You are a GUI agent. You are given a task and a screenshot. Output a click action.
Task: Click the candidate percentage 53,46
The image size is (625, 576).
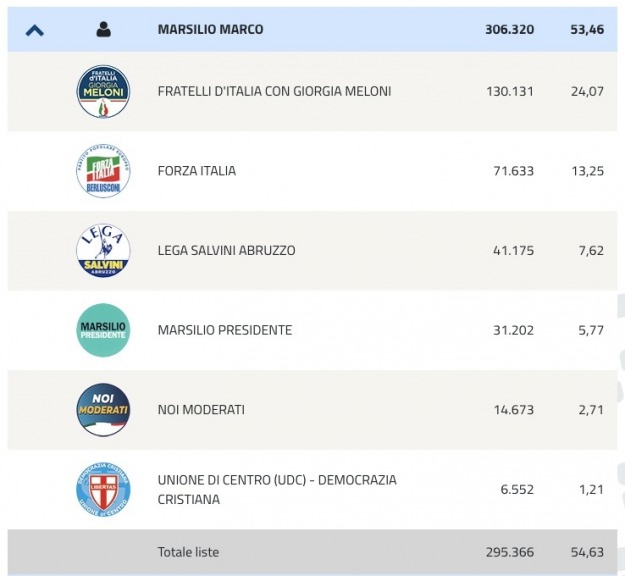pyautogui.click(x=587, y=29)
